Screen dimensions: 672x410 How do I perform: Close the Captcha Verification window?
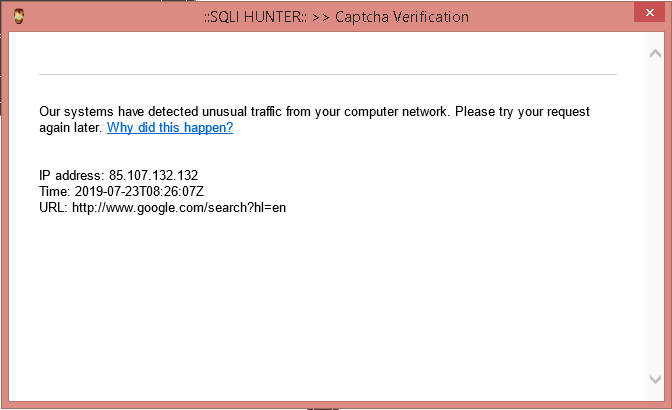[649, 12]
